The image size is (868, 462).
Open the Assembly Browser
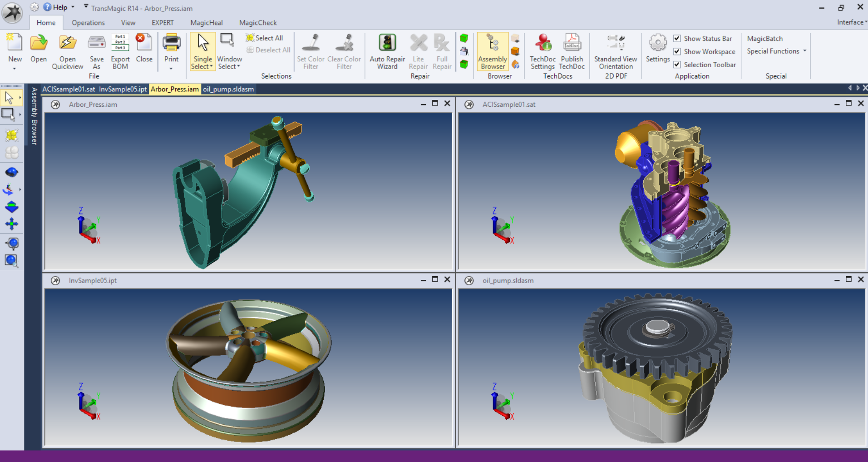click(x=493, y=52)
